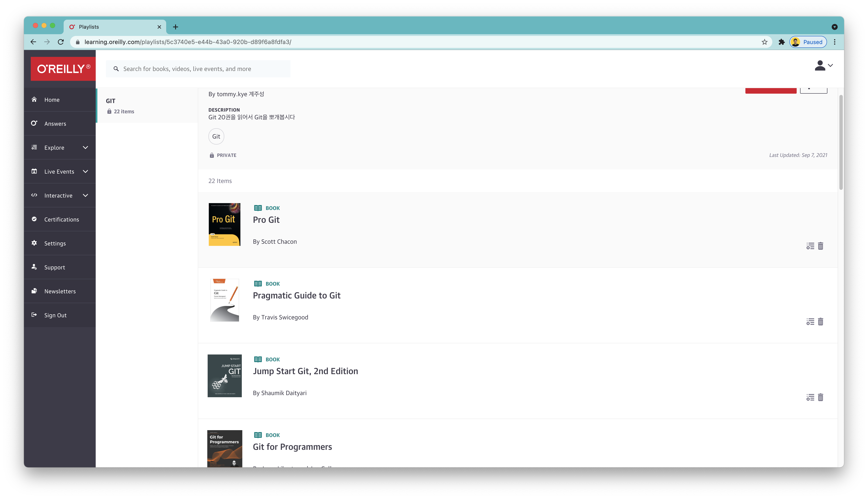Go back in the browser
The image size is (868, 499).
[33, 42]
